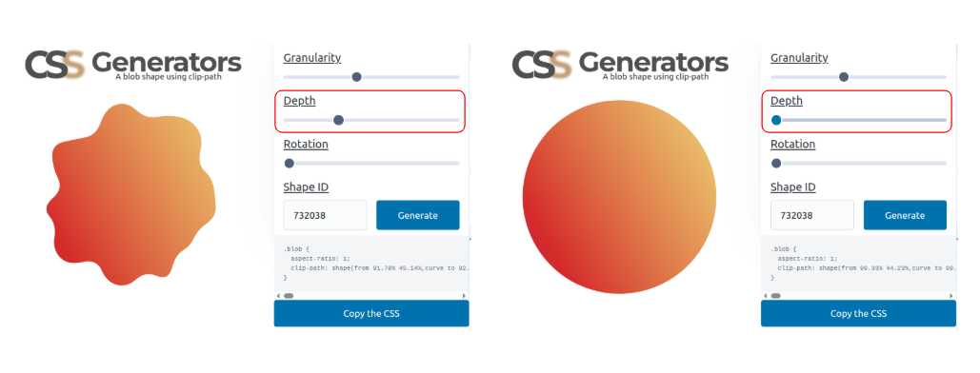The width and height of the screenshot is (980, 373).
Task: Click the Depth slider handle in right panel
Action: (775, 120)
